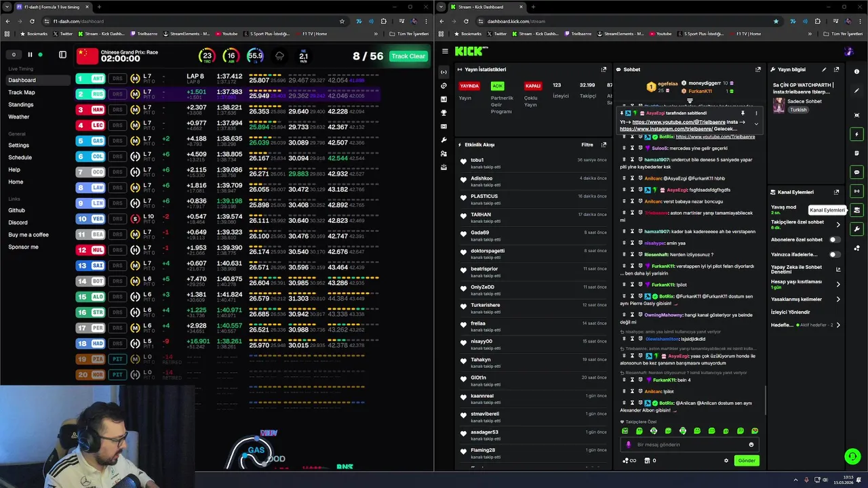This screenshot has height=488, width=868.
Task: Pop out the Yayın bilgisi panel
Action: [836, 69]
